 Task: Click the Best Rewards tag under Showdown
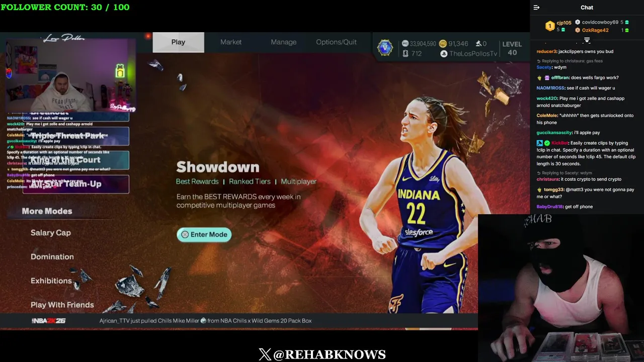click(197, 182)
